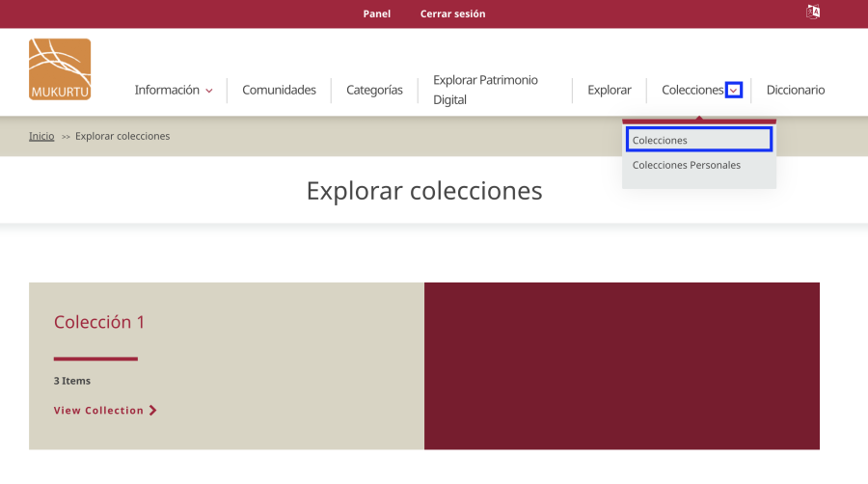This screenshot has width=868, height=484.
Task: Choose Colecciones in the dropdown submenu
Action: click(x=699, y=140)
